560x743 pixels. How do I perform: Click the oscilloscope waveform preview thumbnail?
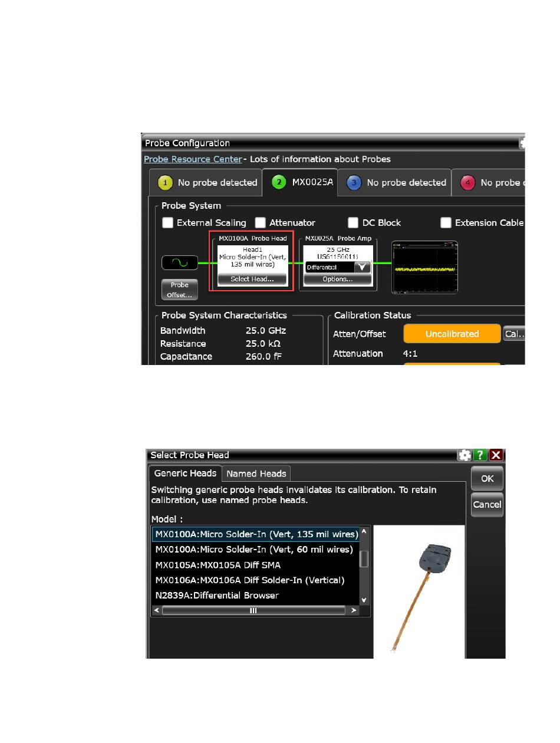pyautogui.click(x=425, y=267)
